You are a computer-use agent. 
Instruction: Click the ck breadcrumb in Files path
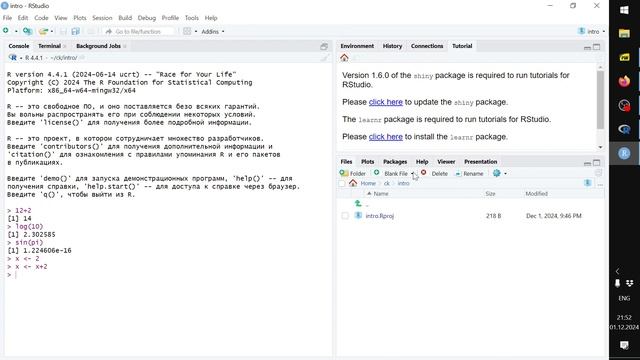coord(387,184)
